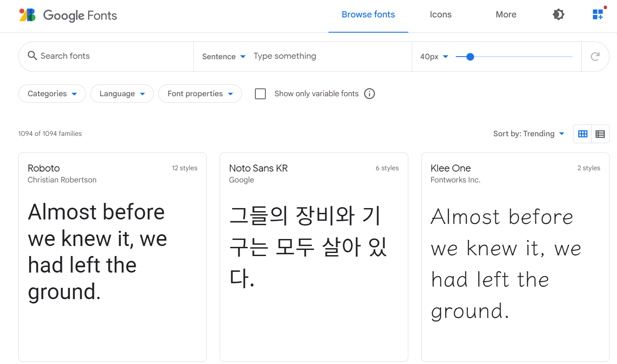Open the More menu

point(506,14)
